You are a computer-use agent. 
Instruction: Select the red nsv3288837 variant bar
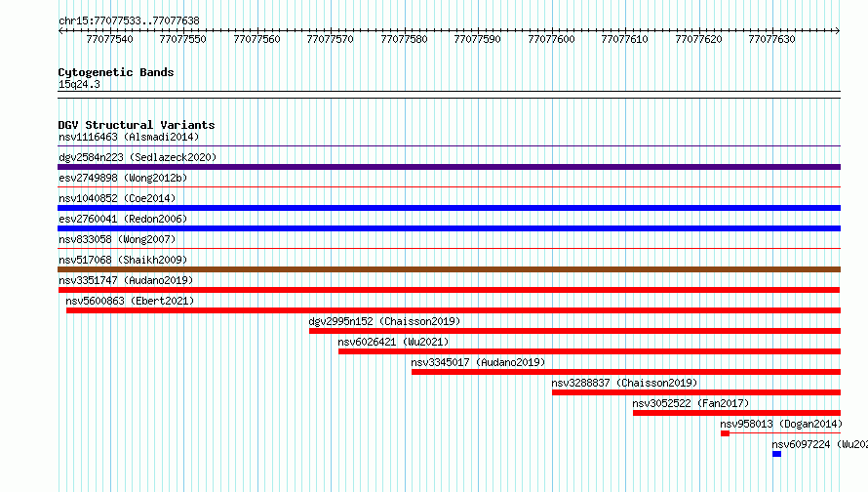pos(696,392)
